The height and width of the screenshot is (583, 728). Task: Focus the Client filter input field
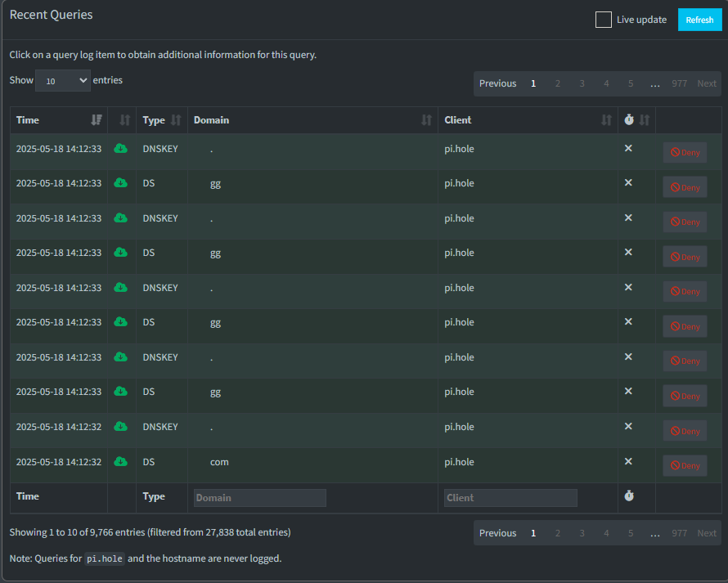[510, 498]
